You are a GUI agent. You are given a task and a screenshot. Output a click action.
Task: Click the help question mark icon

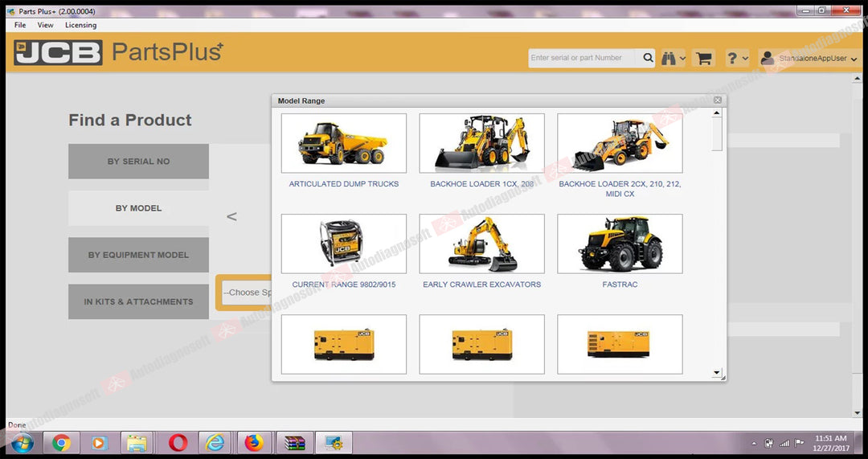732,58
